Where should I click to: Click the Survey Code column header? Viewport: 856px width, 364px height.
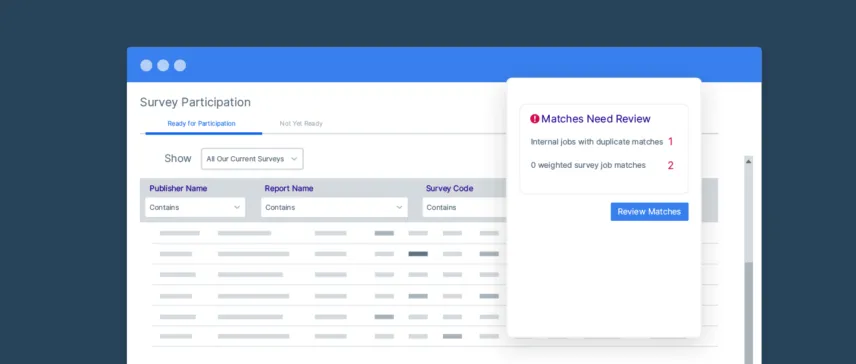pos(449,188)
